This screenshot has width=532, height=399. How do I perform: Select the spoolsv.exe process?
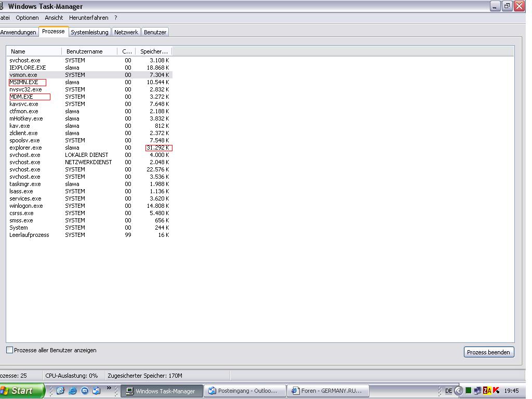pos(89,140)
